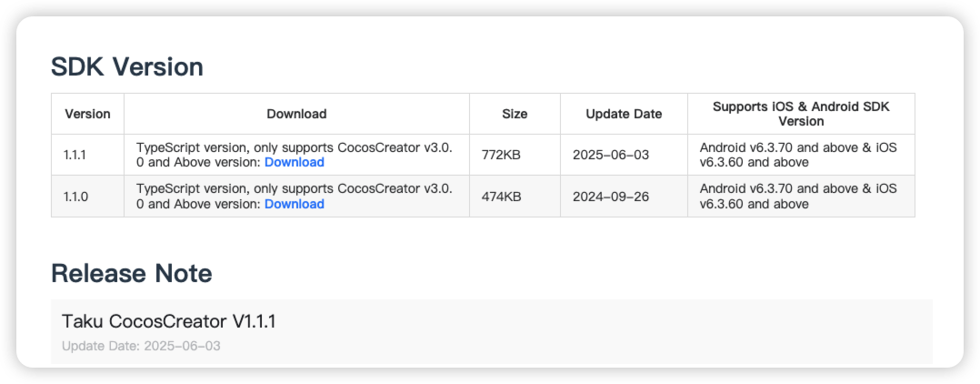Select the 1.1.0 version cell
The image size is (980, 384).
pos(87,197)
